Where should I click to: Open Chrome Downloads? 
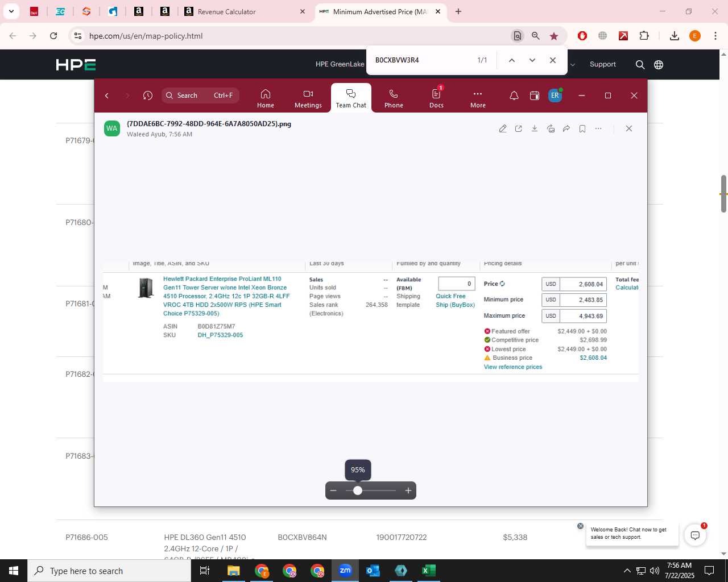coord(675,36)
